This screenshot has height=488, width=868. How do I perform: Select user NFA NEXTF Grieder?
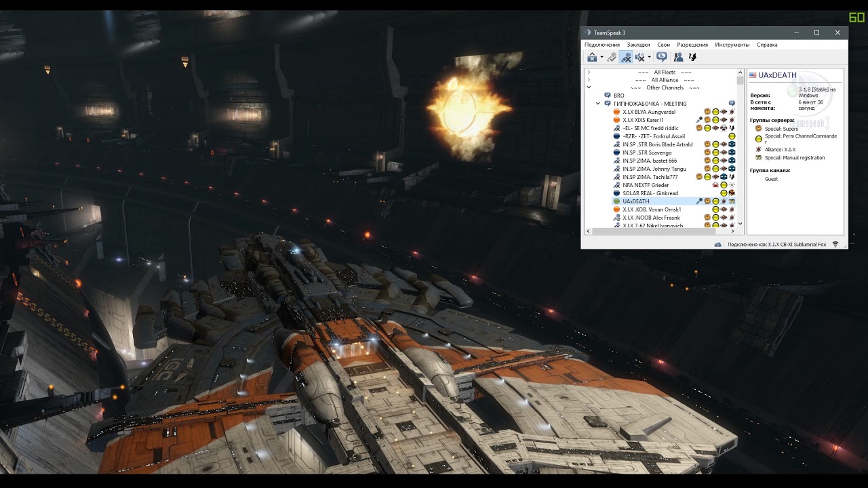pos(646,185)
